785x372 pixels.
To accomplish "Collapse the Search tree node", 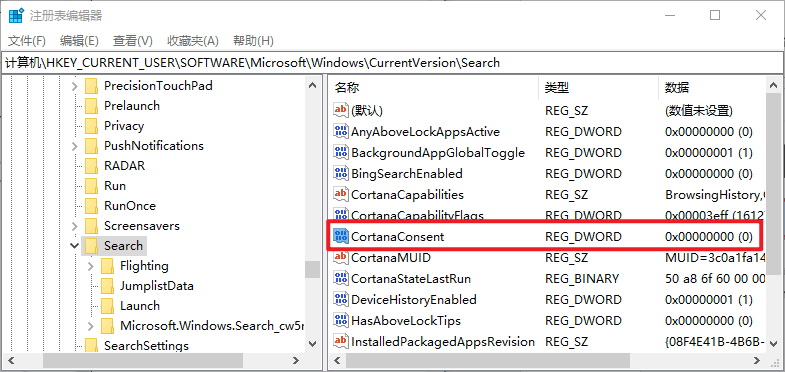I will [75, 246].
